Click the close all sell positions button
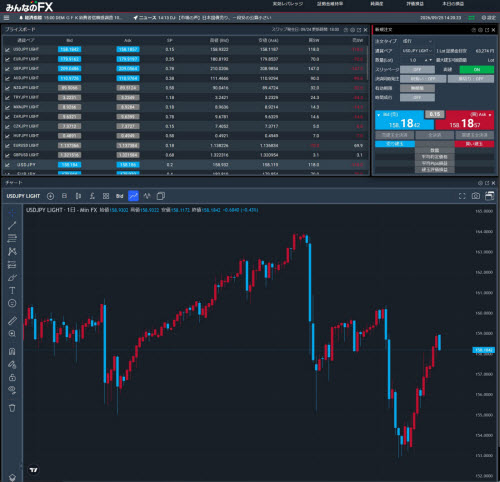This screenshot has width=500, height=482. (395, 135)
